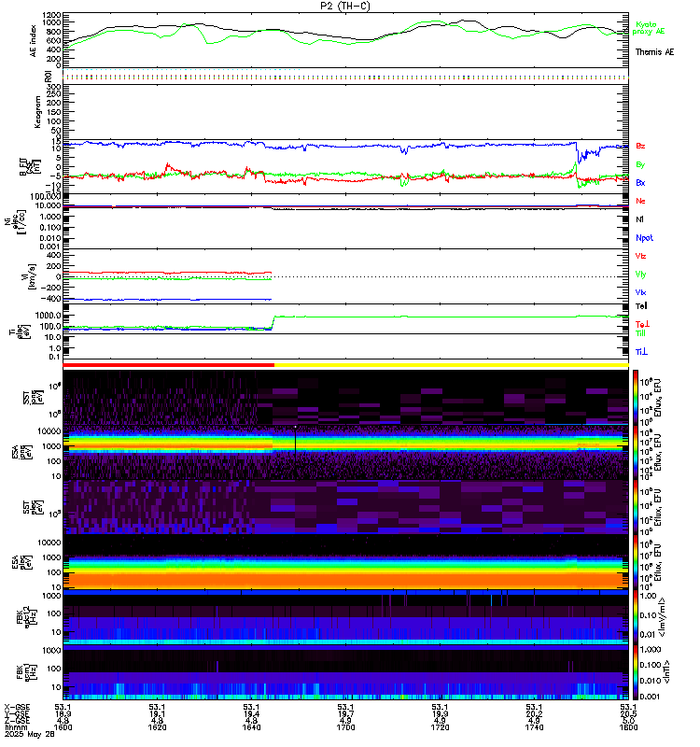Click the ESA ions spectrogram panel
Viewport: 700px width, 747px height.
(345, 452)
